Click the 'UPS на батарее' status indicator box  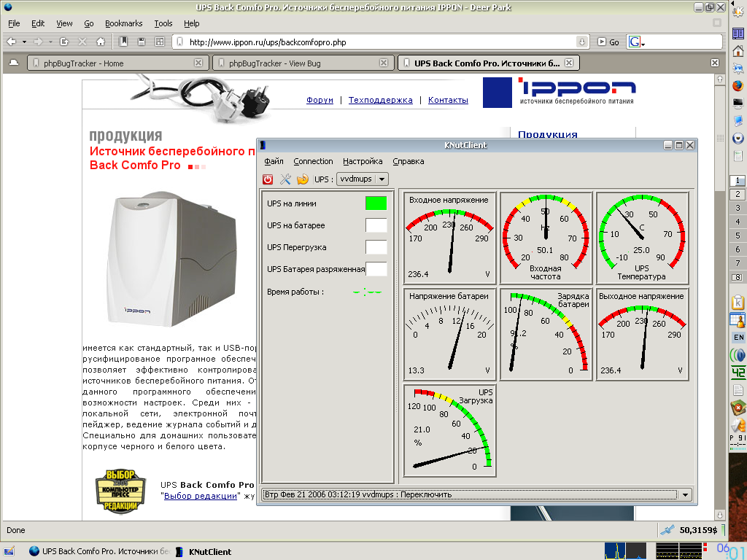point(376,225)
